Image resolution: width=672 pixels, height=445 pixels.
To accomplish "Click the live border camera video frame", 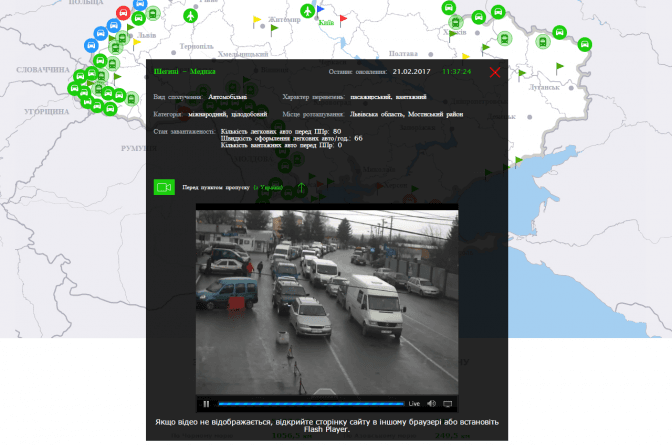I will pyautogui.click(x=326, y=300).
